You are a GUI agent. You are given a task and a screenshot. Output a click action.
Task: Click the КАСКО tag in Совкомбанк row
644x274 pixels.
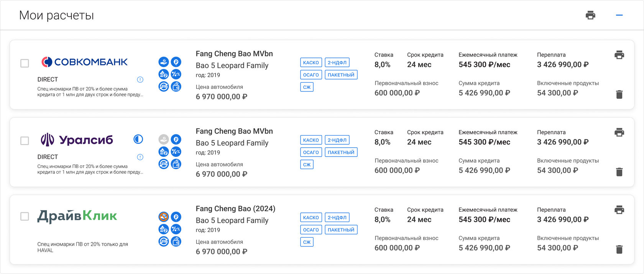[311, 62]
